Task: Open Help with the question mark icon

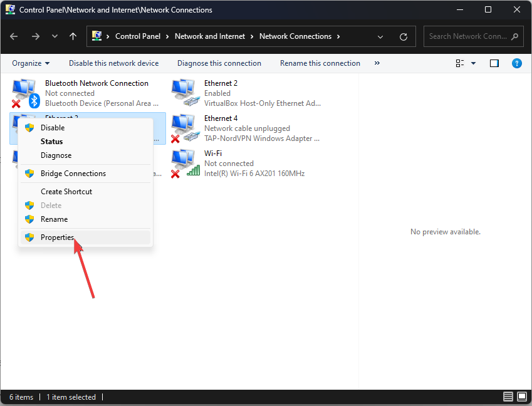Action: [516, 63]
